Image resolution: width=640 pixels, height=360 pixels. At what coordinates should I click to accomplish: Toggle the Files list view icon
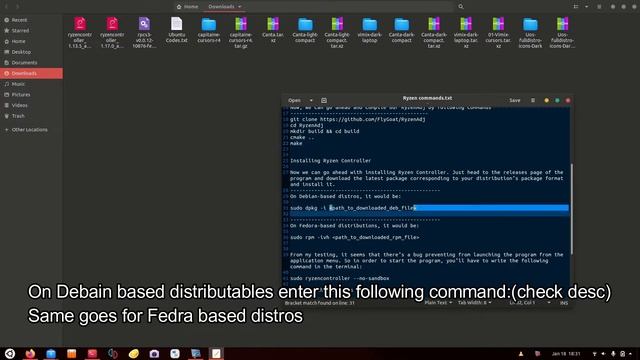pos(576,7)
